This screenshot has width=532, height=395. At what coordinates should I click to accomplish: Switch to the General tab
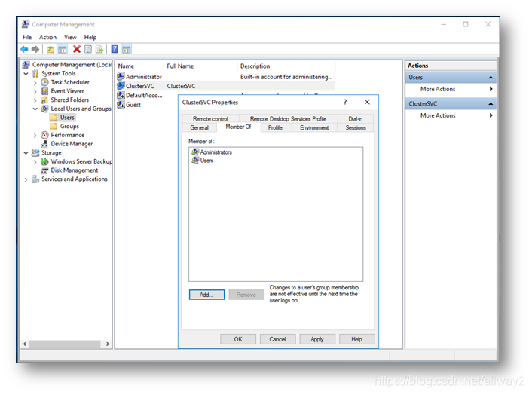coord(199,127)
